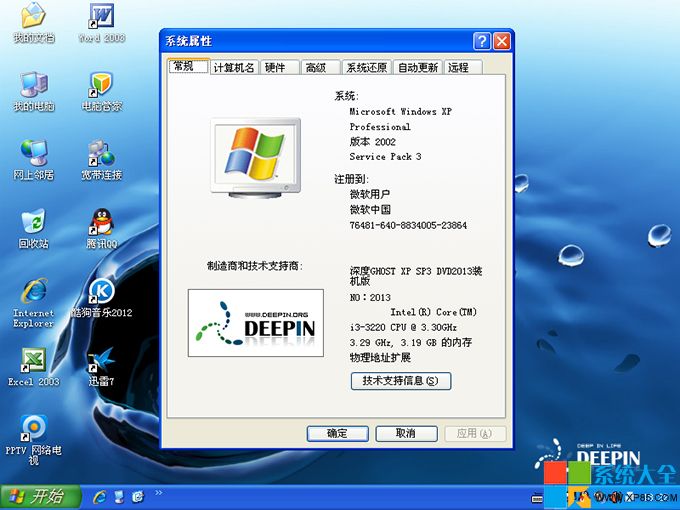Select the Word 2003 desktop shortcut

pyautogui.click(x=101, y=23)
